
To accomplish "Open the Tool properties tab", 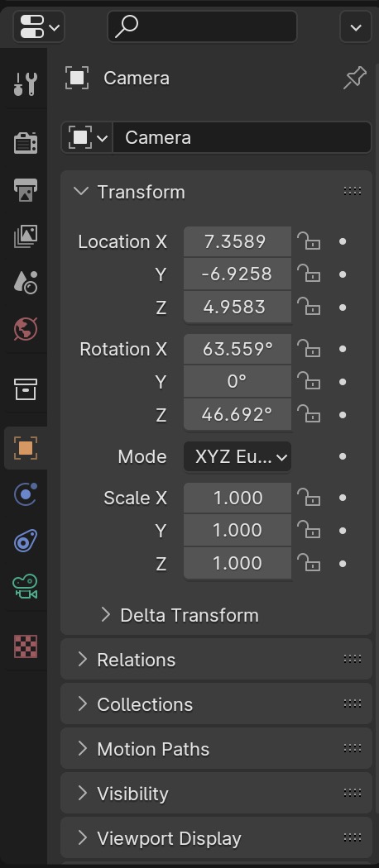I will pos(25,83).
